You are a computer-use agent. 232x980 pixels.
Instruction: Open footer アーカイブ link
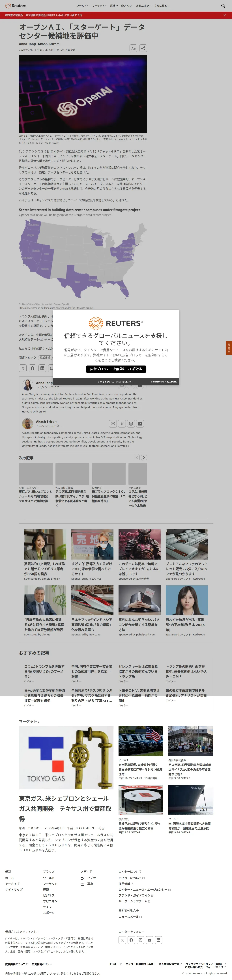[x=12, y=884]
